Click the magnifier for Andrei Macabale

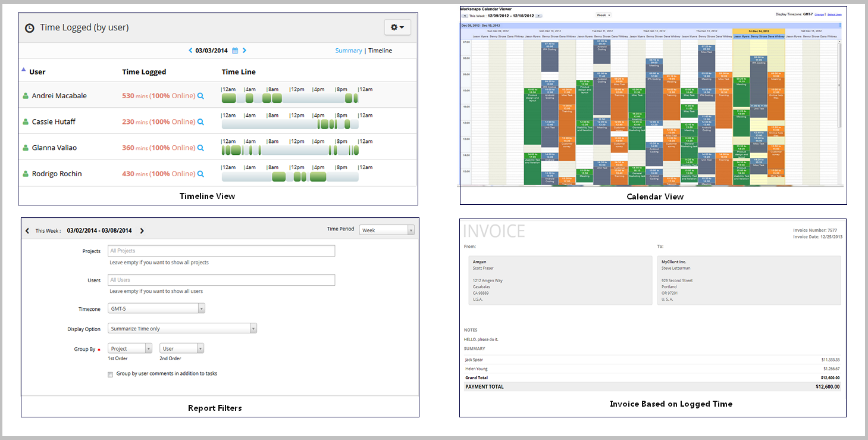200,96
